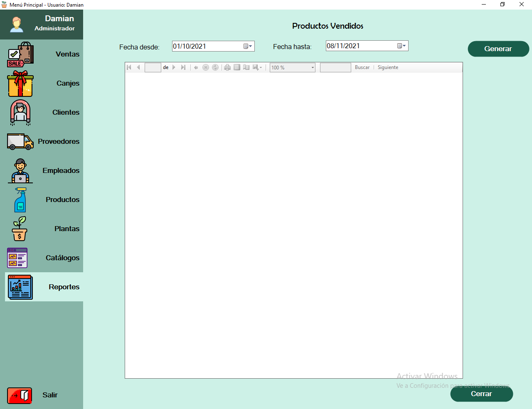
Task: Go to last page of the report
Action: 183,67
